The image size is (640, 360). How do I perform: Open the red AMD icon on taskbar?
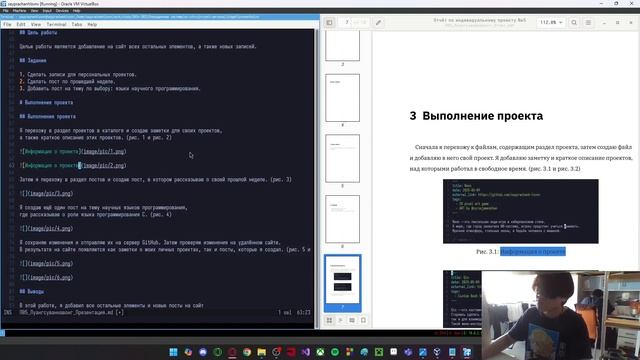coord(291,352)
